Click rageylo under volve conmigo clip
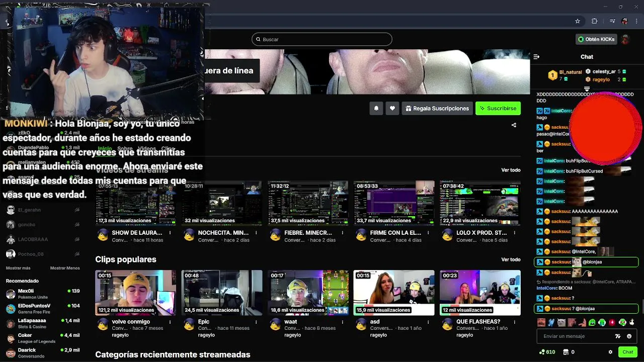The height and width of the screenshot is (362, 644). pyautogui.click(x=120, y=335)
